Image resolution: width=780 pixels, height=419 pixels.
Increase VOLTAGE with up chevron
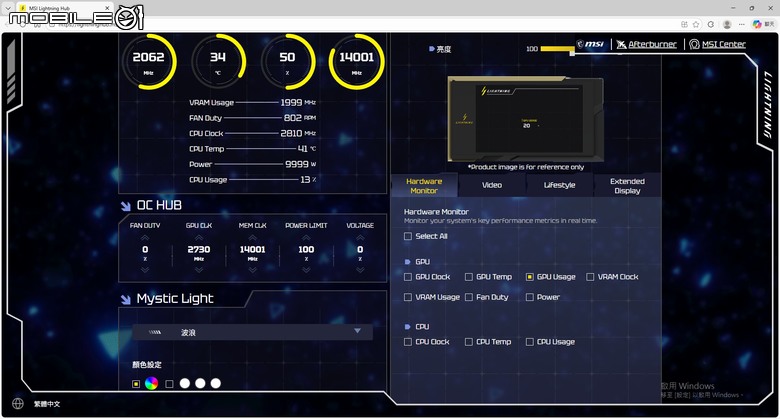click(x=360, y=237)
